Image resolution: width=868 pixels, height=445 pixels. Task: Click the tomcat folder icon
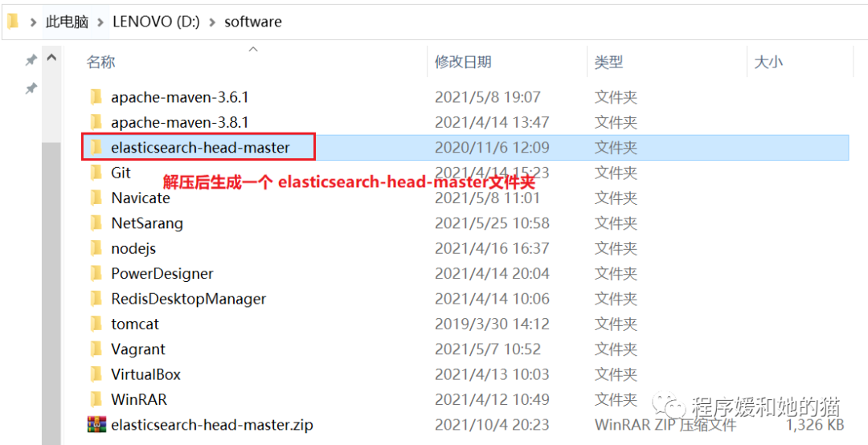tap(96, 324)
